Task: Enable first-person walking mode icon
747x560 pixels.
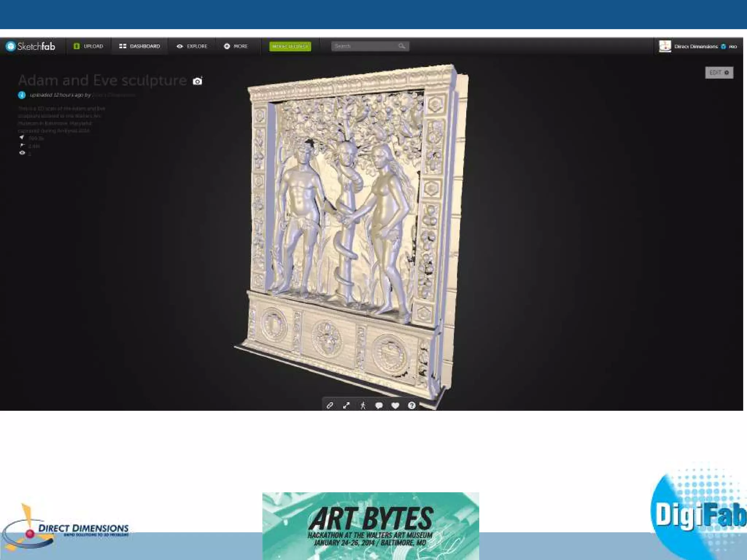Action: click(363, 405)
